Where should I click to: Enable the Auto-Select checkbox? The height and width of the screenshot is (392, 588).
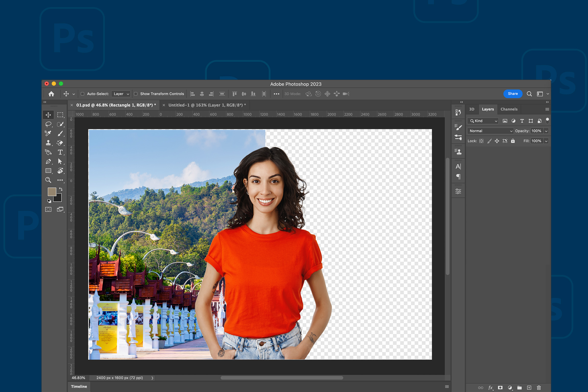pos(83,94)
